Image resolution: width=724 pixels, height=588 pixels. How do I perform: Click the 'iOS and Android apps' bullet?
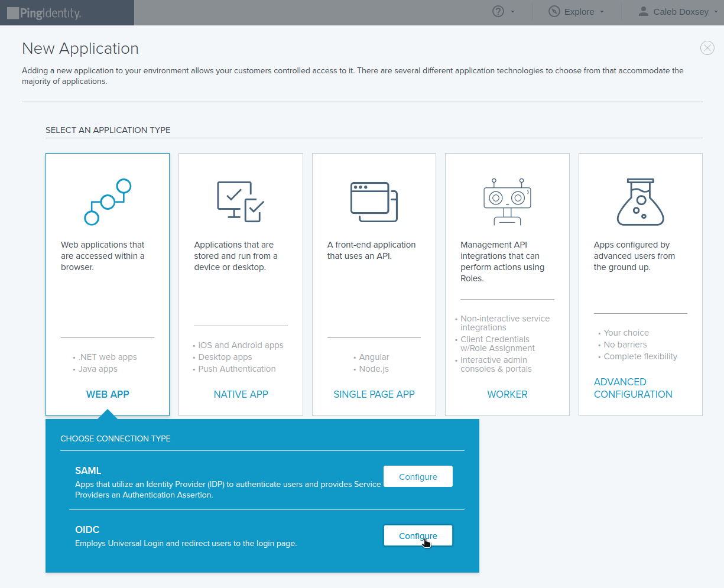pos(241,345)
